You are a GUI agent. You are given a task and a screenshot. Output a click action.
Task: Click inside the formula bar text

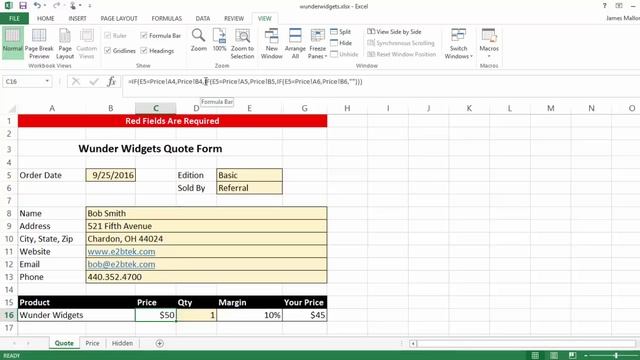click(x=245, y=82)
